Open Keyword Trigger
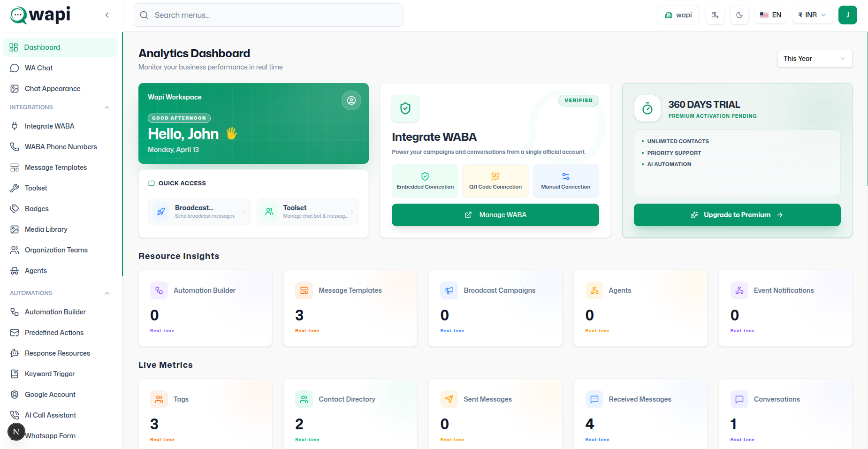The image size is (868, 449). coord(60,374)
